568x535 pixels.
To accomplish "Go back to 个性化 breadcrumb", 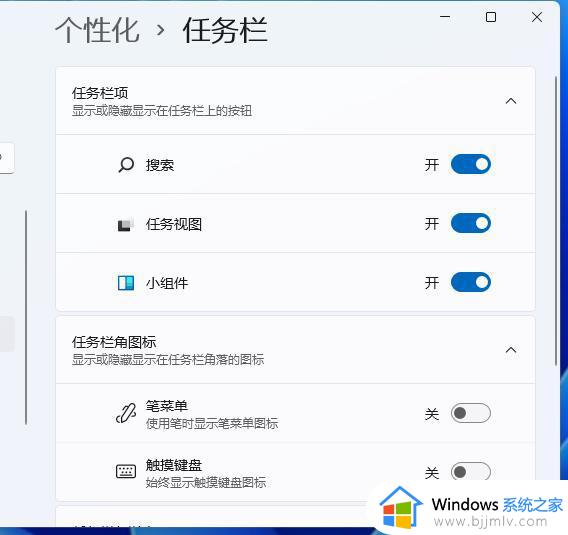I will click(x=97, y=30).
